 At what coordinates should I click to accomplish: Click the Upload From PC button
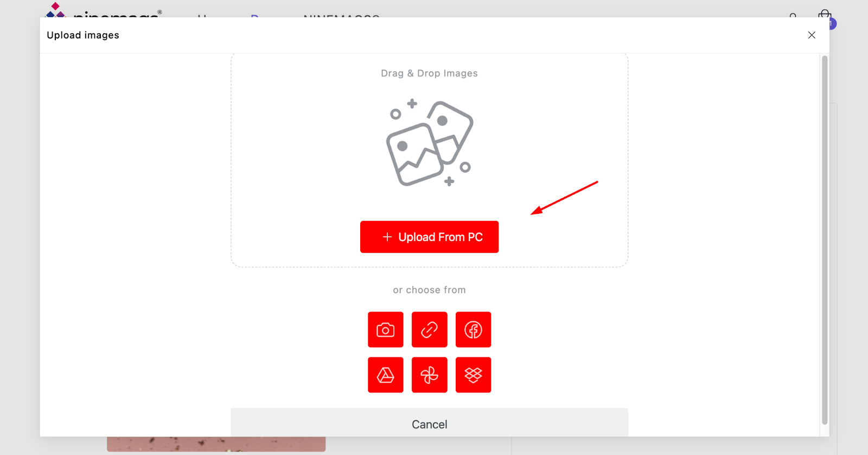(x=429, y=237)
